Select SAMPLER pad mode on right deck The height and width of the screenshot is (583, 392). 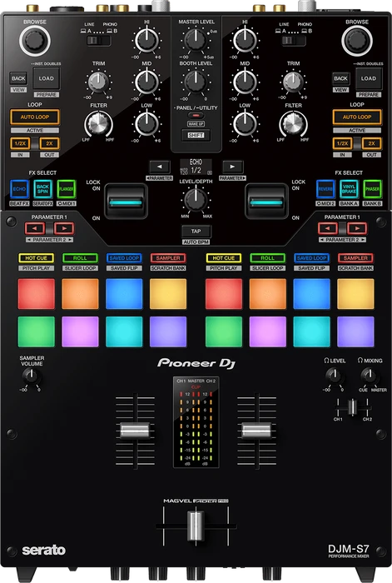pyautogui.click(x=355, y=258)
